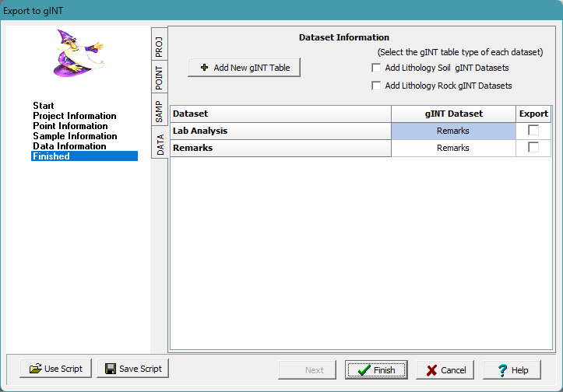Switch to the POINT vertical tab
Screen dimensions: 563x392
[x=158, y=79]
